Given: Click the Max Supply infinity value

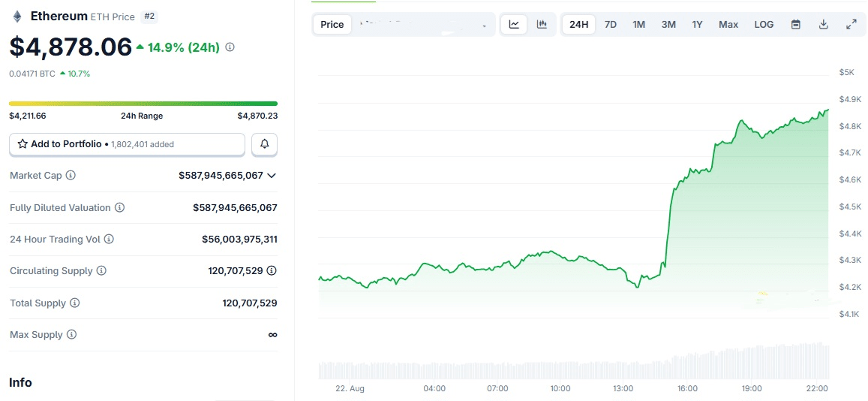Looking at the screenshot, I should click(x=272, y=334).
